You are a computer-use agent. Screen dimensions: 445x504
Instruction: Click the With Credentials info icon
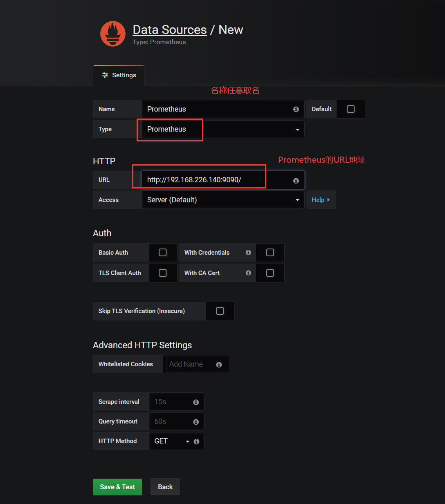pos(248,253)
